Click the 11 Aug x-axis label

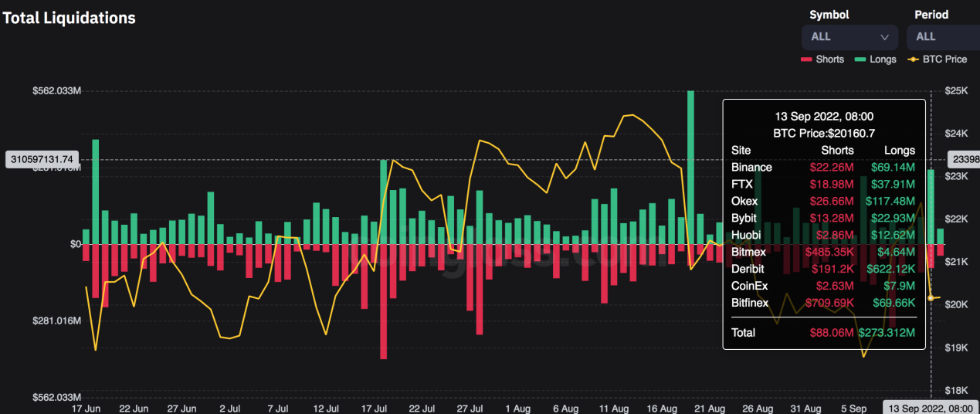coord(613,408)
